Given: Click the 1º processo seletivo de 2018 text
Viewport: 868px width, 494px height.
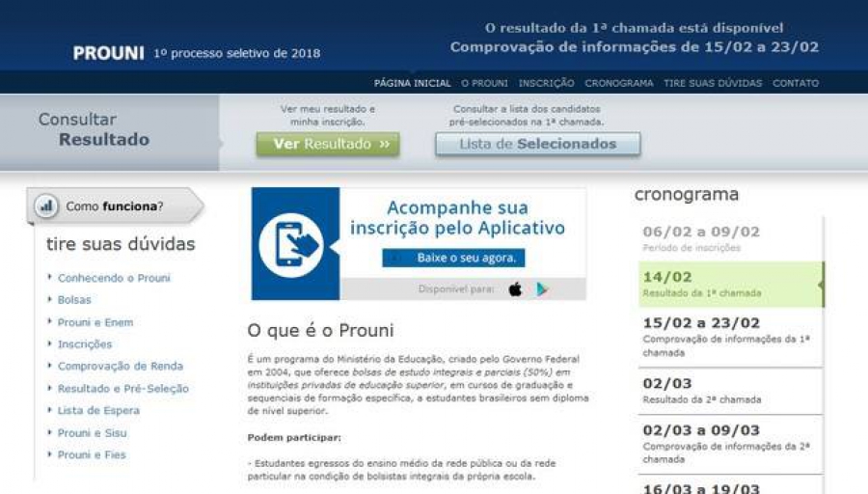Looking at the screenshot, I should (x=237, y=53).
